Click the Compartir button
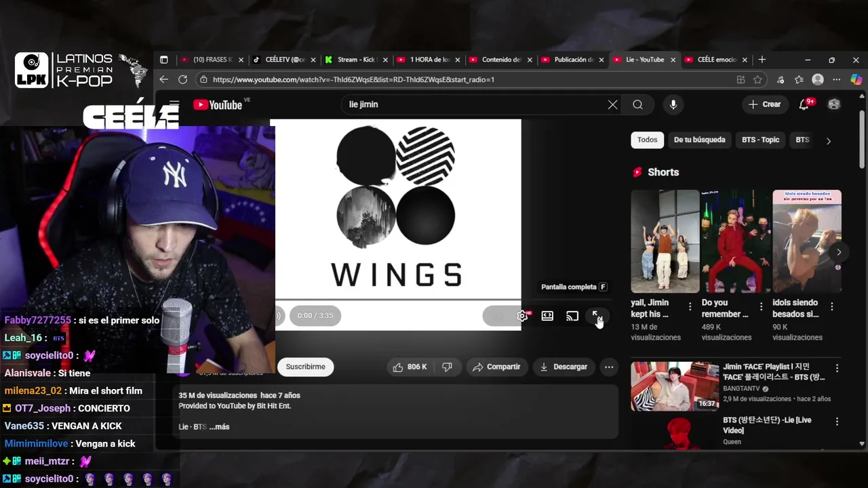Screen dimensions: 868x488 click(496, 367)
